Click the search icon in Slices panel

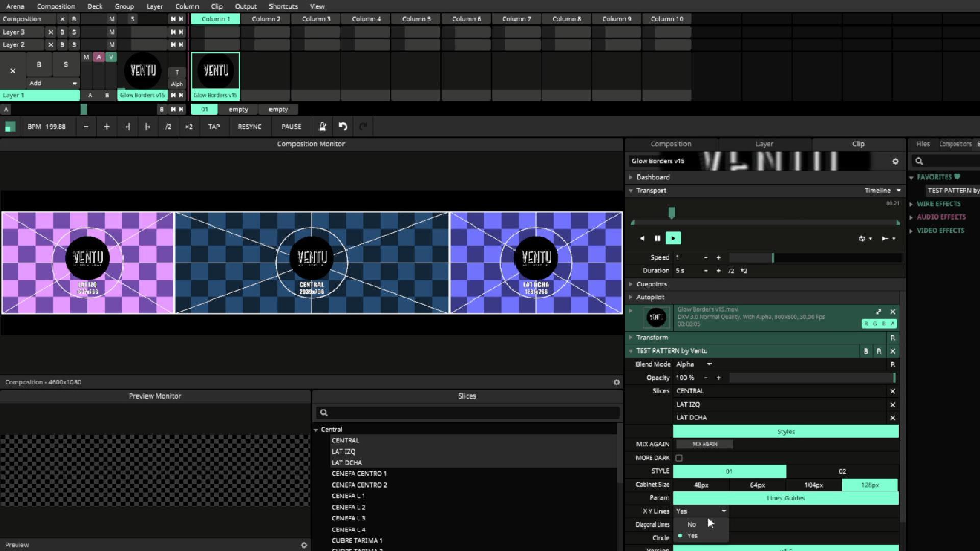(x=324, y=413)
